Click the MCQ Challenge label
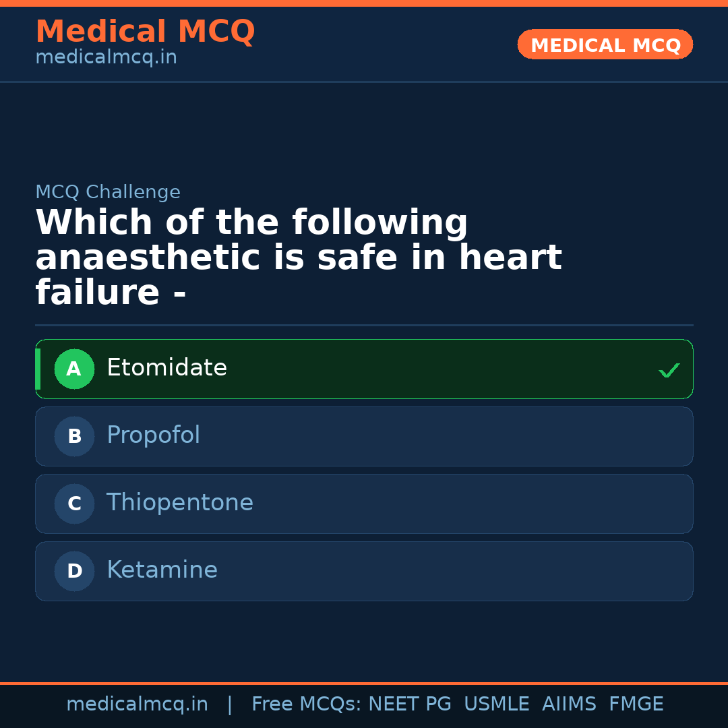The width and height of the screenshot is (728, 728). (x=108, y=192)
